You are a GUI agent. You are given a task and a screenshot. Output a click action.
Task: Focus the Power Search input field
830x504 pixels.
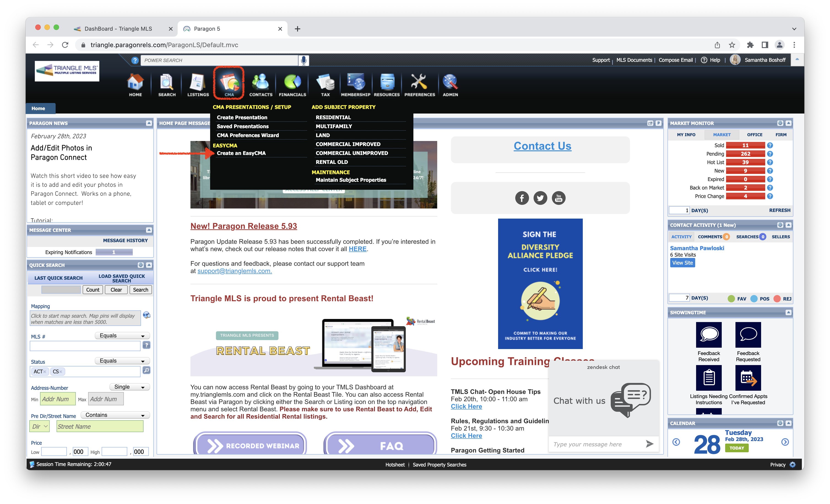coord(219,60)
